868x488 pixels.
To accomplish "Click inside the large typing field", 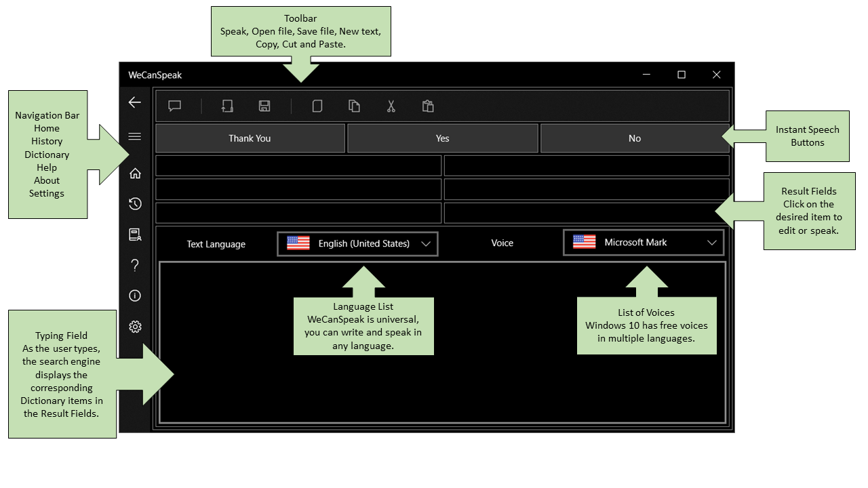I will pos(442,342).
